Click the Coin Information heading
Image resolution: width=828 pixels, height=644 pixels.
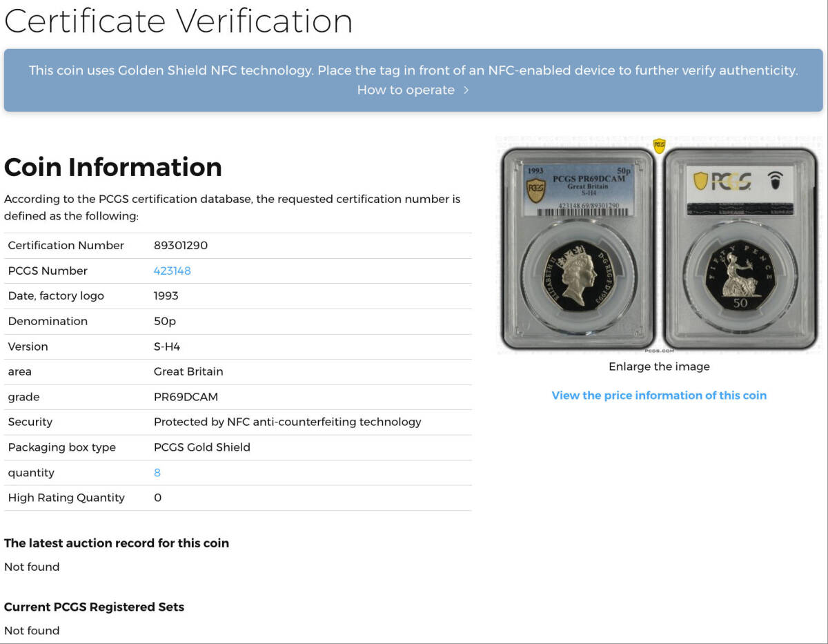tap(113, 167)
